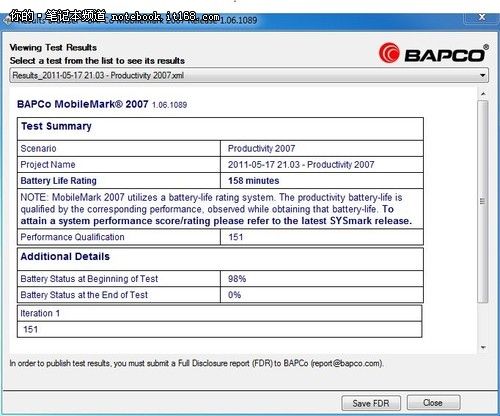Open the test results file dropdown
Image resolution: width=500 pixels, height=416 pixels.
coord(249,75)
